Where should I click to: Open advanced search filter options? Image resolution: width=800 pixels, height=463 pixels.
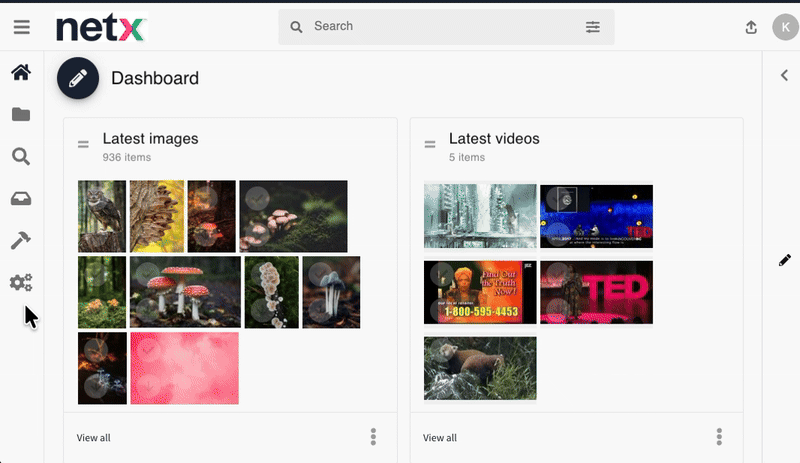coord(593,27)
